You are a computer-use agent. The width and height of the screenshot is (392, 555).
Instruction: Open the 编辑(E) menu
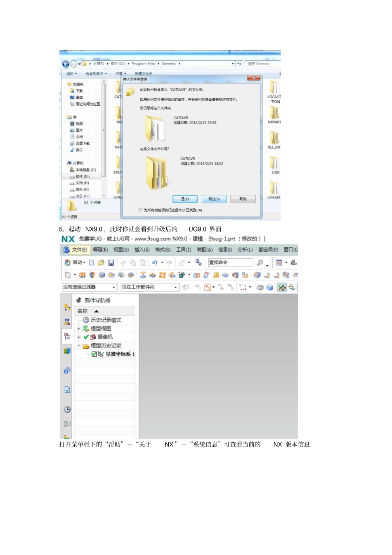pyautogui.click(x=100, y=250)
